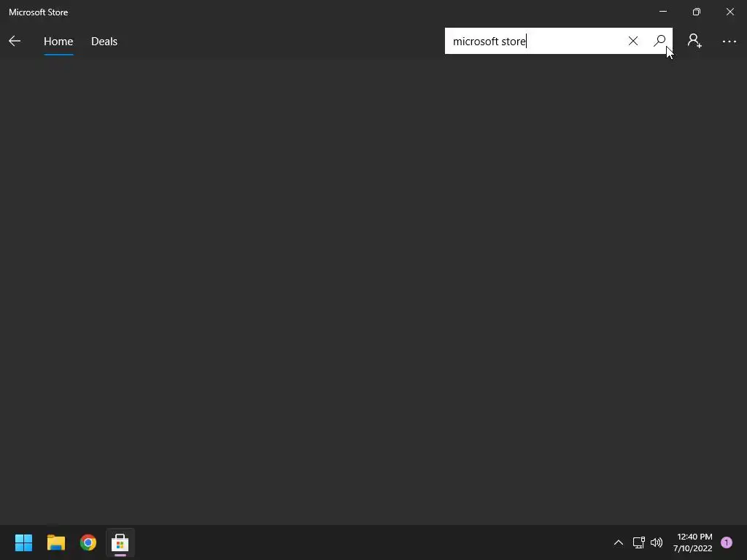
Task: Open the See more ellipsis menu
Action: tap(729, 42)
